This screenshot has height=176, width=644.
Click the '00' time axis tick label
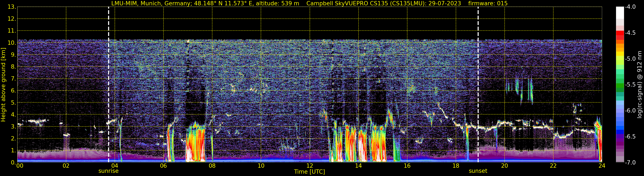point(20,166)
